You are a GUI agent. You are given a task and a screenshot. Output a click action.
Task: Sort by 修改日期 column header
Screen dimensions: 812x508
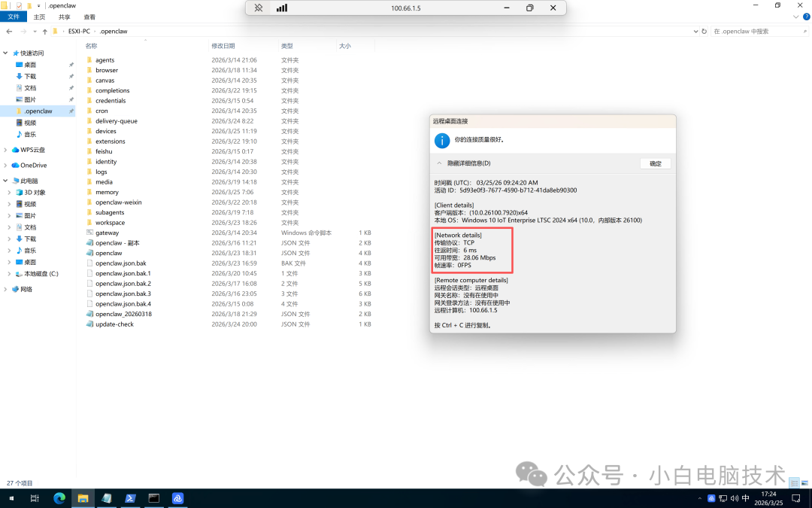(223, 46)
